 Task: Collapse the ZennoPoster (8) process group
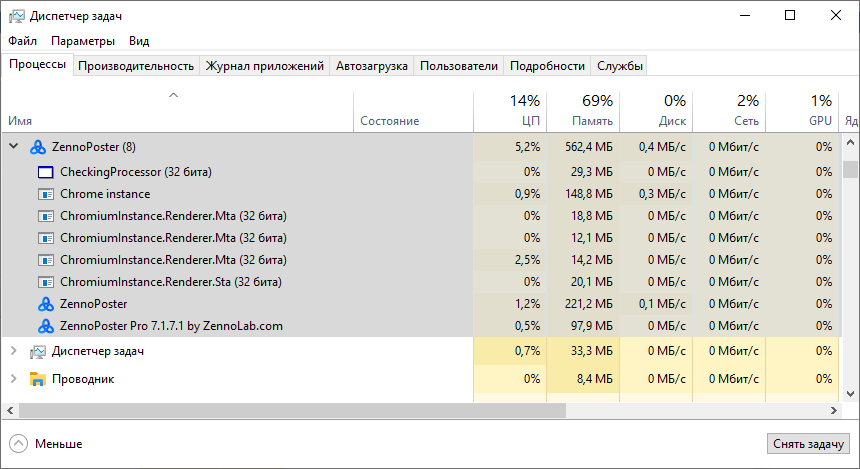[x=13, y=146]
